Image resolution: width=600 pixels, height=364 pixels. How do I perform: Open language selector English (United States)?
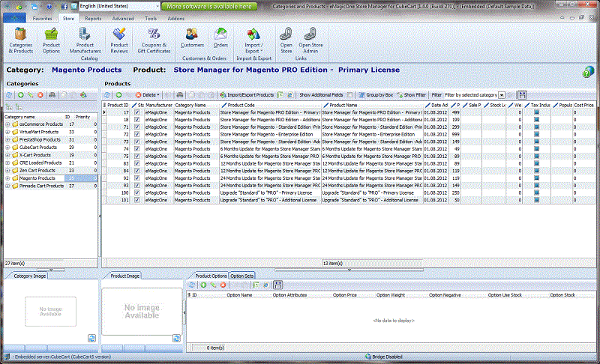(x=119, y=6)
